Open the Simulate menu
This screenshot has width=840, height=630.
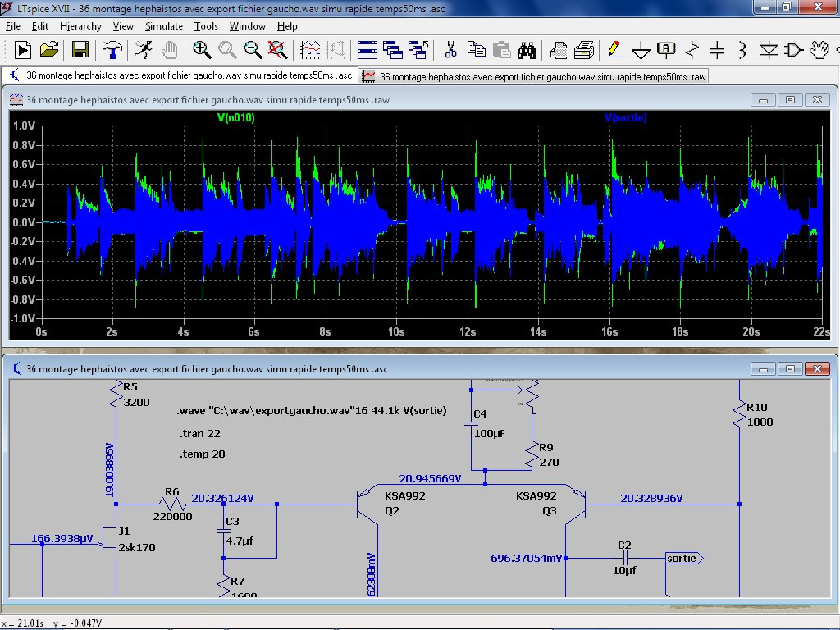point(164,26)
